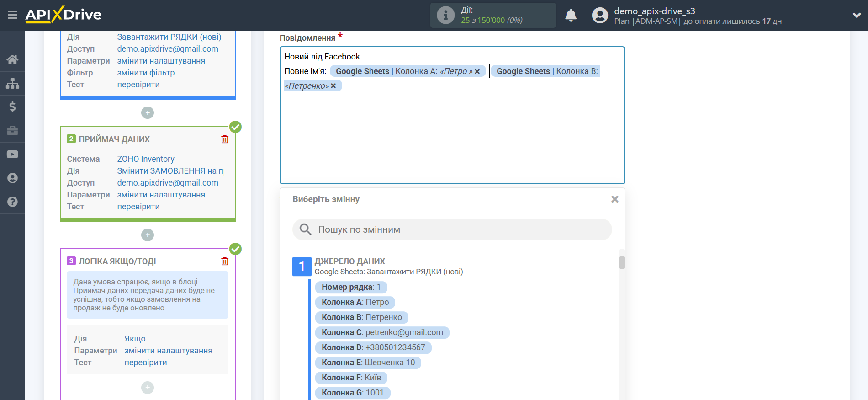Remove Колонка A «Петро» tag
The image size is (868, 400).
(x=477, y=71)
